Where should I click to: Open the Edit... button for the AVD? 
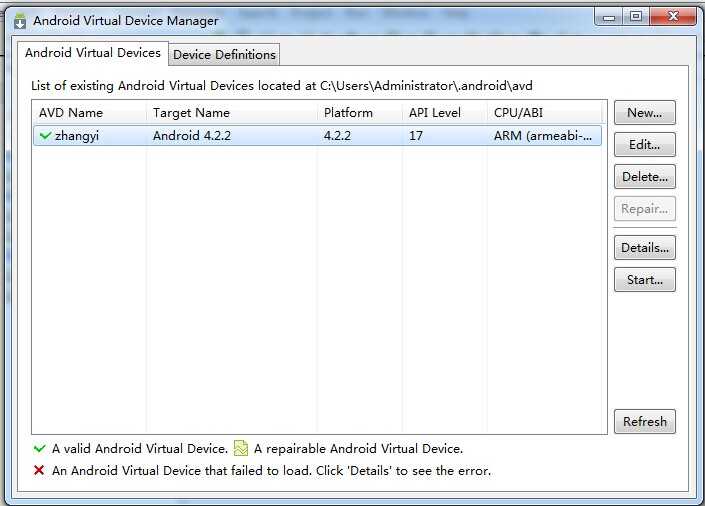(645, 144)
